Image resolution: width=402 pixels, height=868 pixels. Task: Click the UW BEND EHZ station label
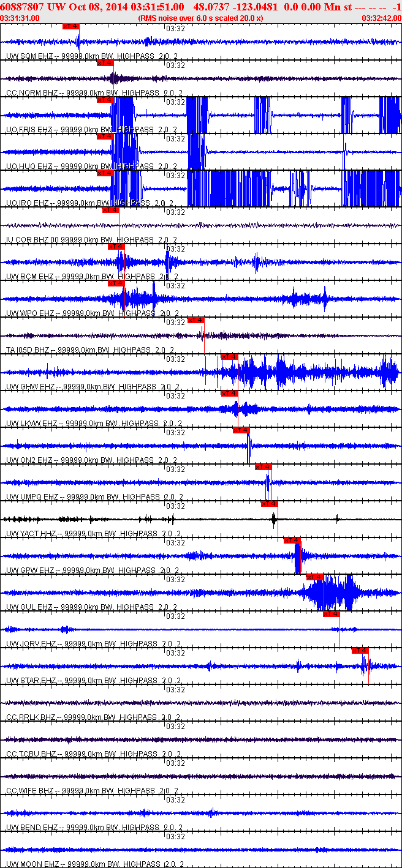click(x=31, y=827)
